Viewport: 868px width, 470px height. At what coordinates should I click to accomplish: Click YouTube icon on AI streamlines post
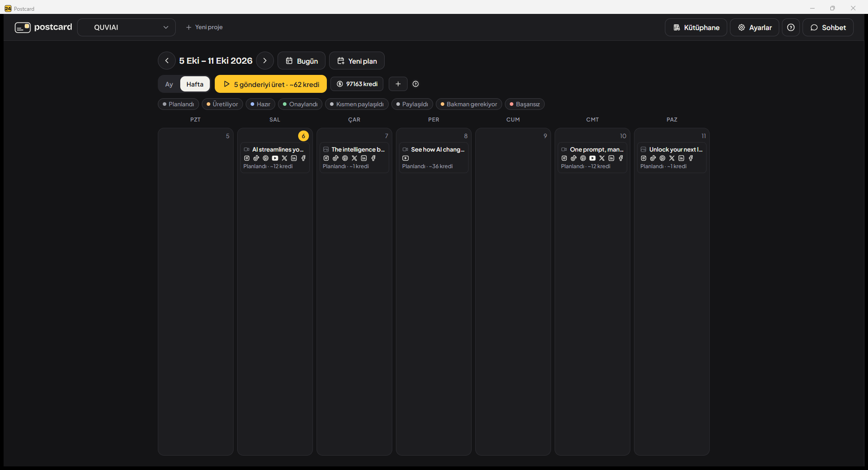coord(275,158)
